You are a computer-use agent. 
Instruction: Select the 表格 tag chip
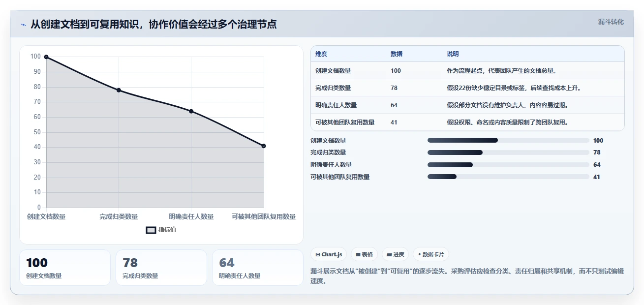point(365,254)
